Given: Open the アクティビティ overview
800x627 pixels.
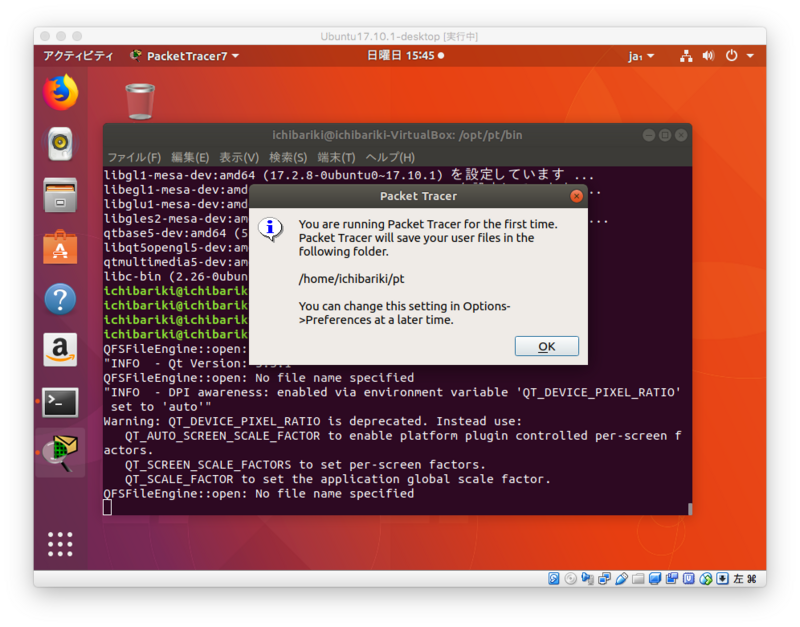Looking at the screenshot, I should 78,56.
